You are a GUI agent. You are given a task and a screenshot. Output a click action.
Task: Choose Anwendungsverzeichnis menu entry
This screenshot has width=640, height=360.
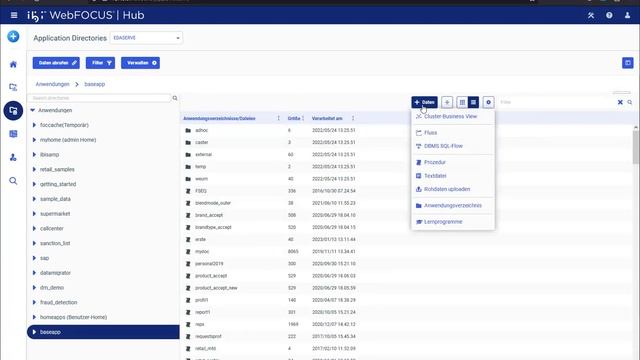453,206
